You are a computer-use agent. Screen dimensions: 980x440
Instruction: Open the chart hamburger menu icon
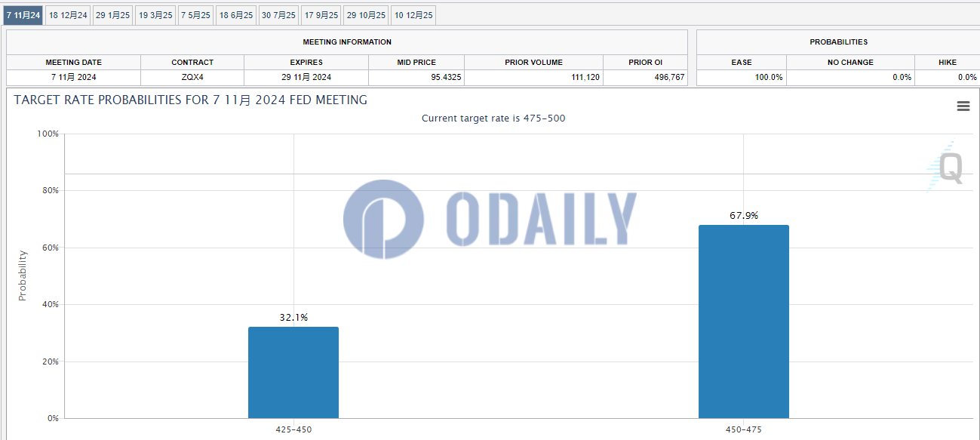(963, 106)
